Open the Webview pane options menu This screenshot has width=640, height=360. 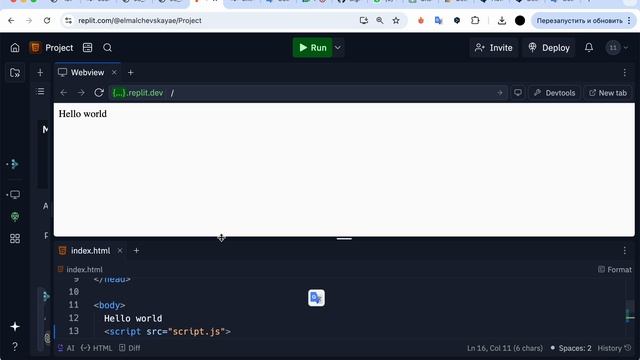click(x=624, y=73)
